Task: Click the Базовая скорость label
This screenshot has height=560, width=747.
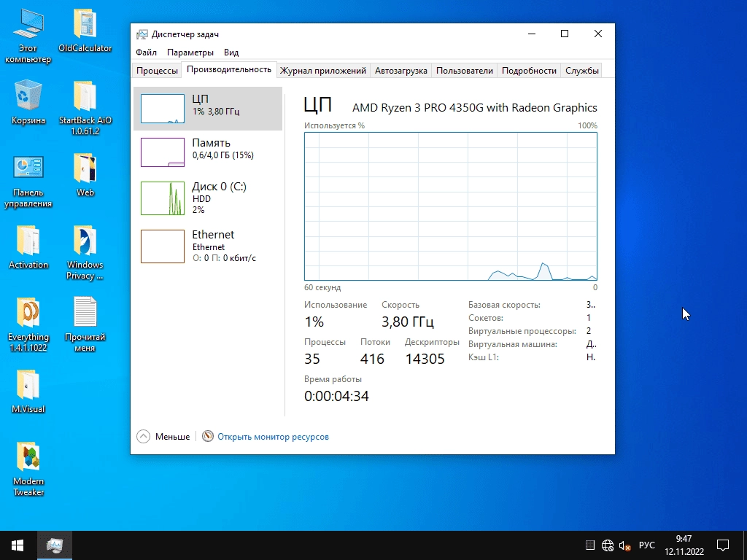Action: (504, 305)
